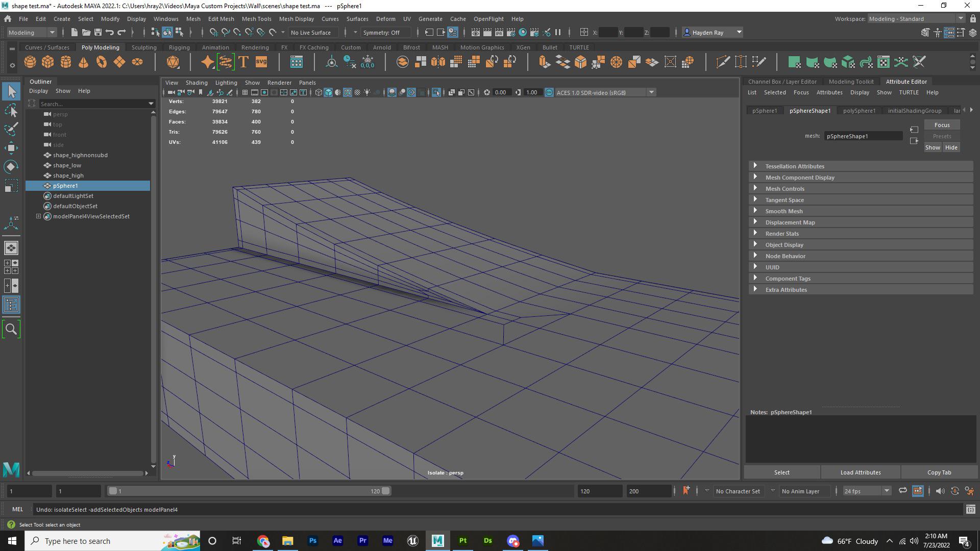This screenshot has width=980, height=551.
Task: Expand the Tessellation Attributes section
Action: click(795, 166)
